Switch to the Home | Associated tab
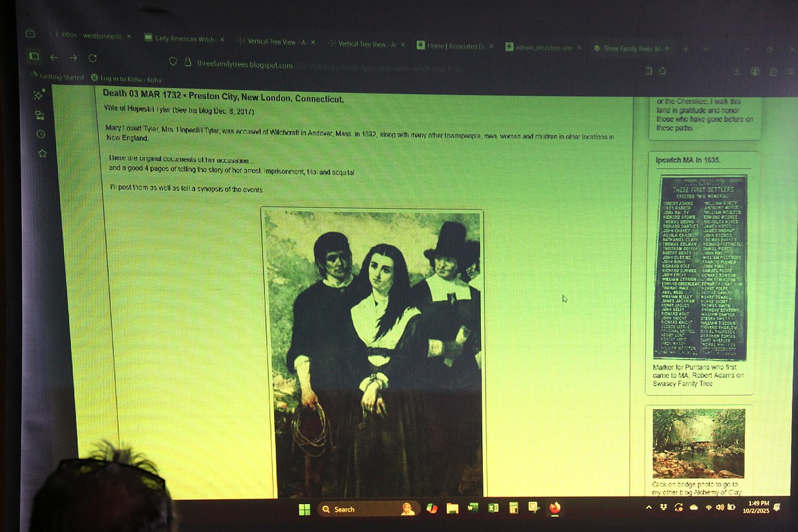798x532 pixels. pyautogui.click(x=455, y=46)
